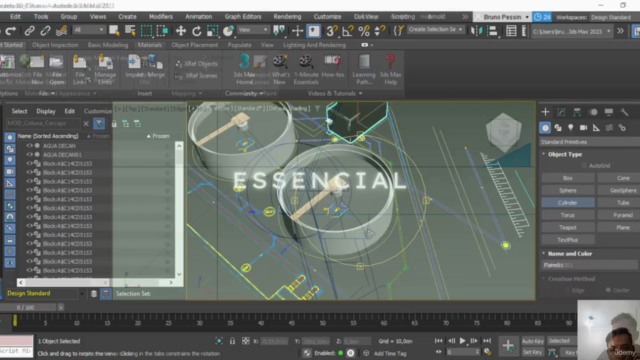
Task: Click the Teapot primitive button
Action: pos(568,227)
